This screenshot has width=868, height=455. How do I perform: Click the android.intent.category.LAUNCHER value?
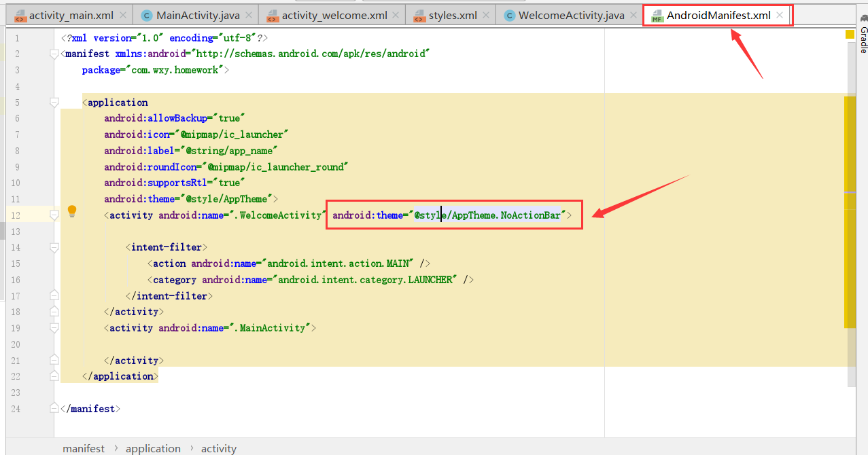pyautogui.click(x=365, y=280)
